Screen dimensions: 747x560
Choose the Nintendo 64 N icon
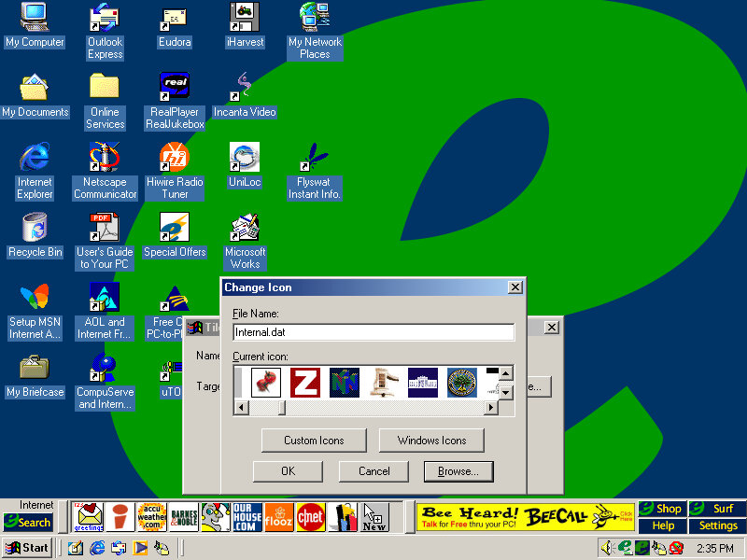[x=345, y=383]
